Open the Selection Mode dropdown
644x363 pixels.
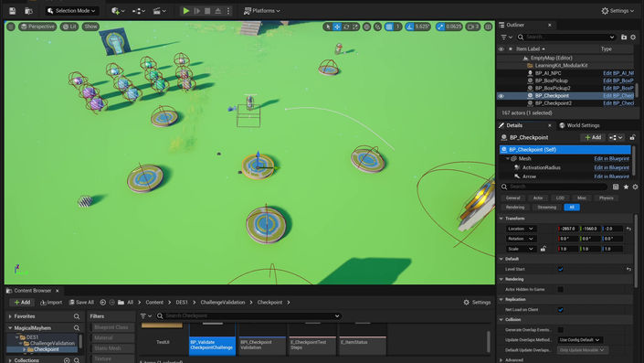pyautogui.click(x=72, y=11)
